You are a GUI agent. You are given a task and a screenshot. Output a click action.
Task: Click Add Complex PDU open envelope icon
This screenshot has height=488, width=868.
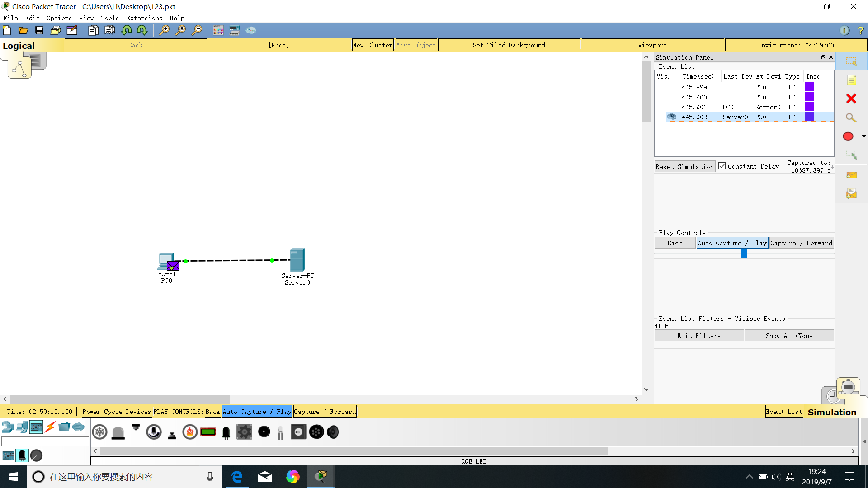coord(851,194)
